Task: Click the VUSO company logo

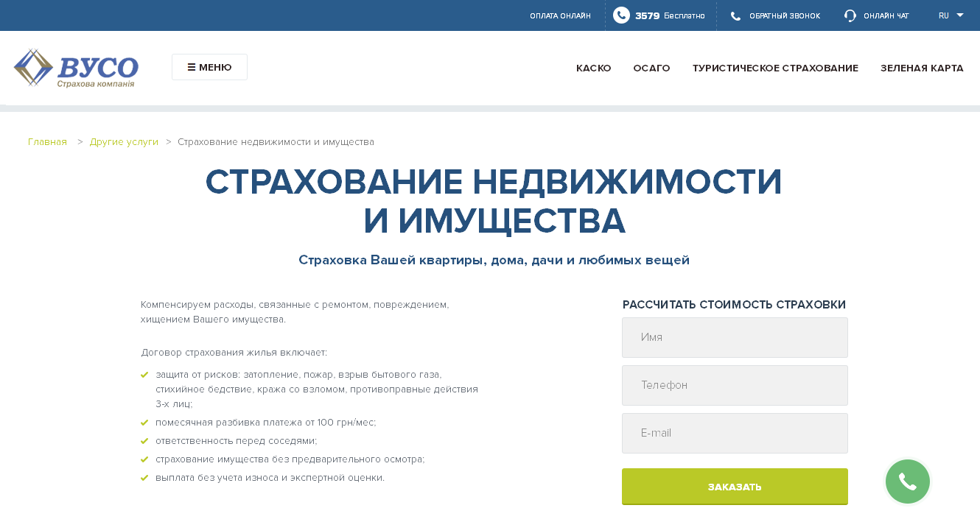Action: click(x=76, y=68)
